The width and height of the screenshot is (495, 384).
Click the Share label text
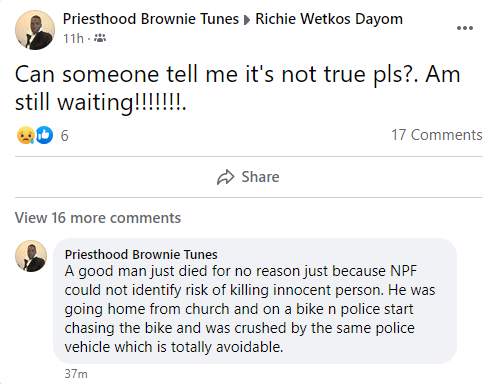click(x=260, y=177)
